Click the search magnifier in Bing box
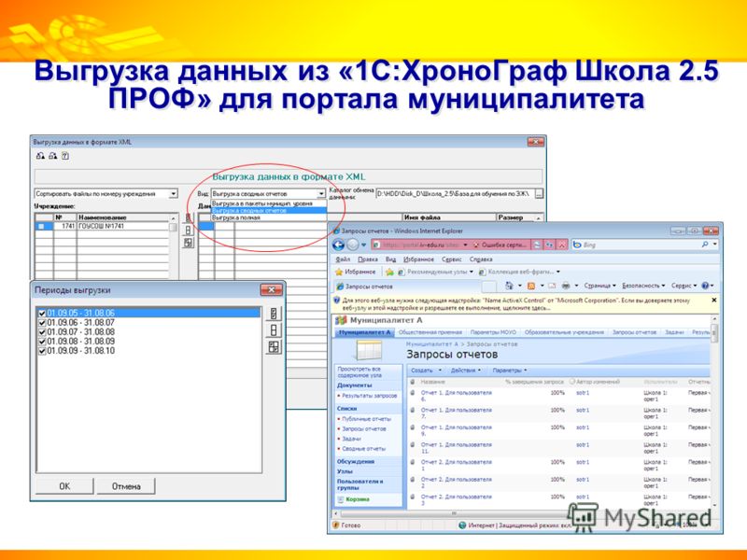 [x=705, y=245]
